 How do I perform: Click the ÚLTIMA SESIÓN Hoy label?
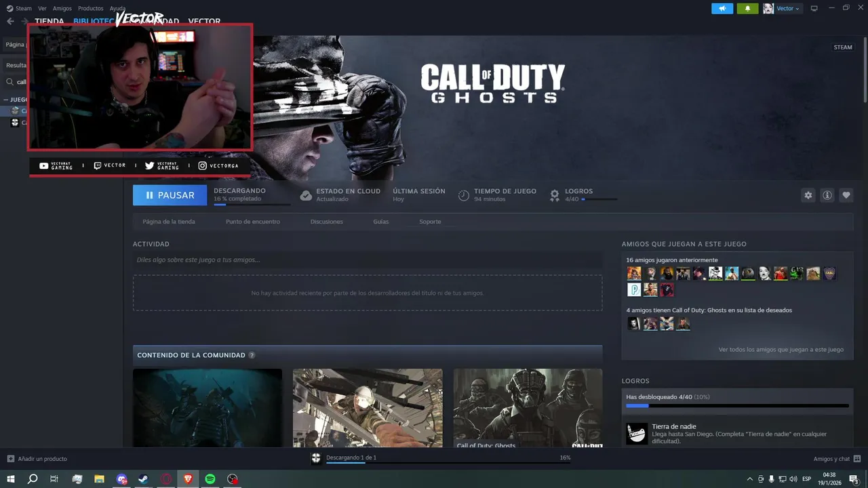click(419, 195)
